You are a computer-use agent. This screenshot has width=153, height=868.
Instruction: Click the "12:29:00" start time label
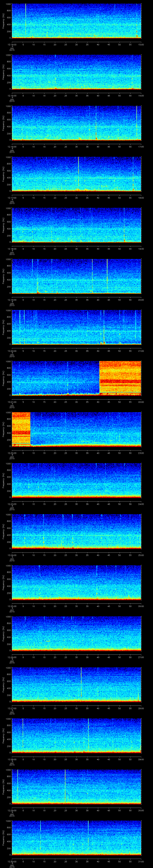point(12,810)
